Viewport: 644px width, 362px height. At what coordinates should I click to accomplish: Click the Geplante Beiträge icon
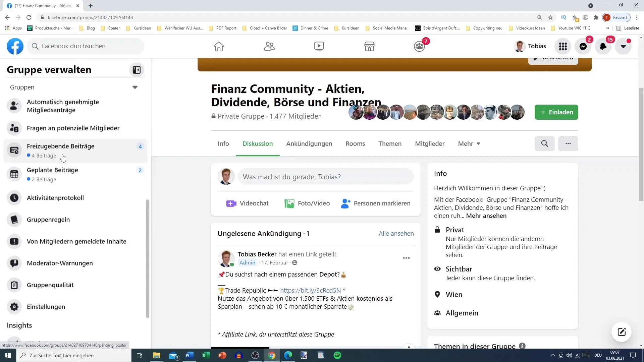pyautogui.click(x=15, y=175)
